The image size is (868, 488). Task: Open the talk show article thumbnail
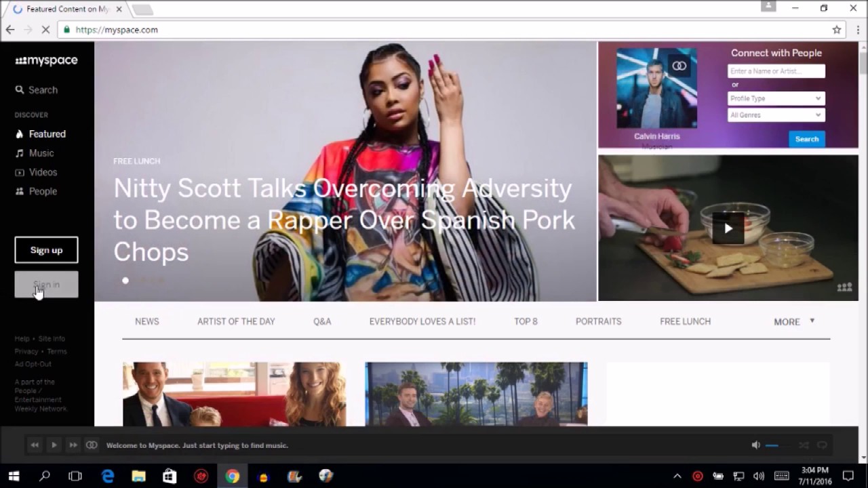pos(476,394)
